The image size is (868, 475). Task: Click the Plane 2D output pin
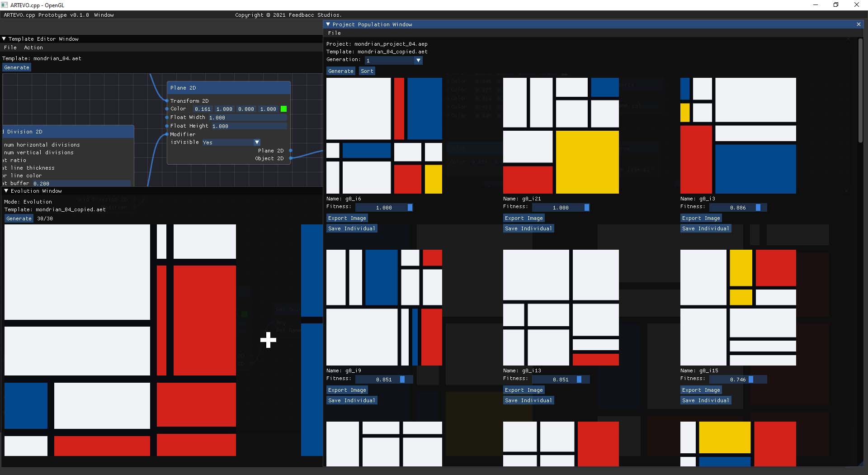[290, 151]
